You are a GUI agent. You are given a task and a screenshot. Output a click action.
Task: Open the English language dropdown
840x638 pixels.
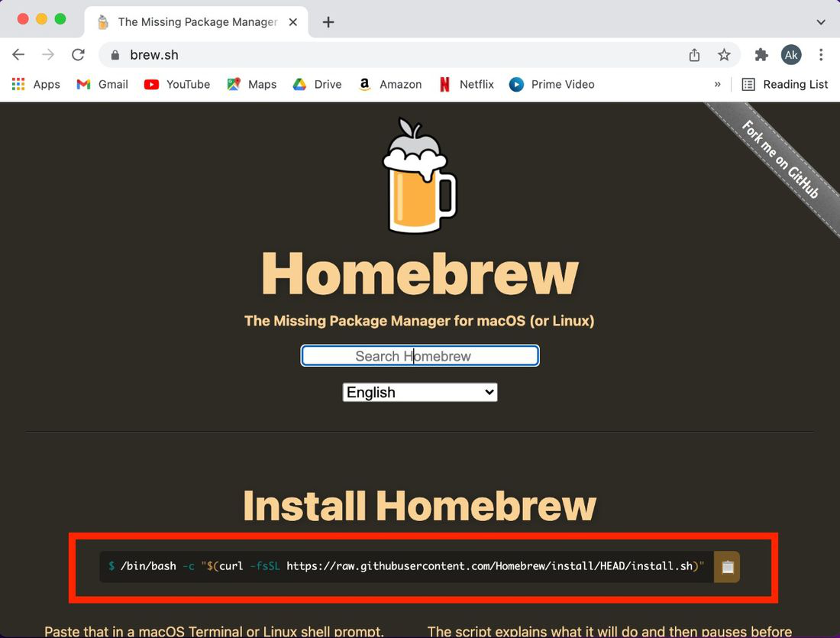click(x=420, y=393)
